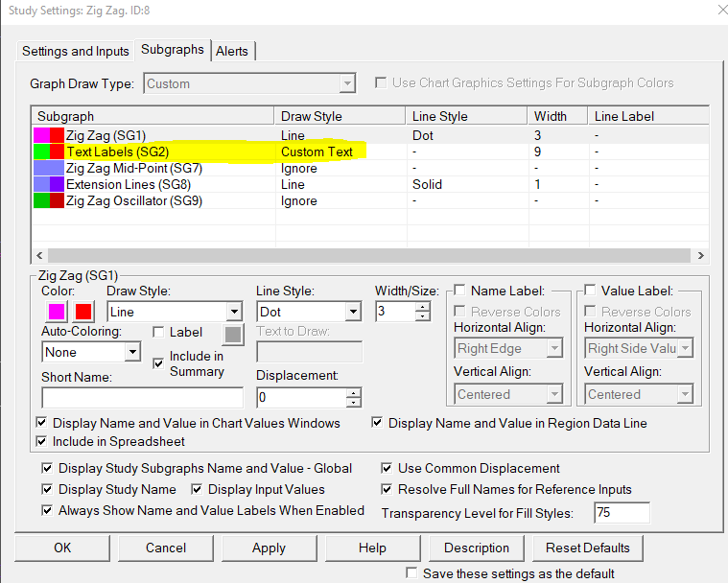Toggle Include in Summary checkbox

(158, 363)
